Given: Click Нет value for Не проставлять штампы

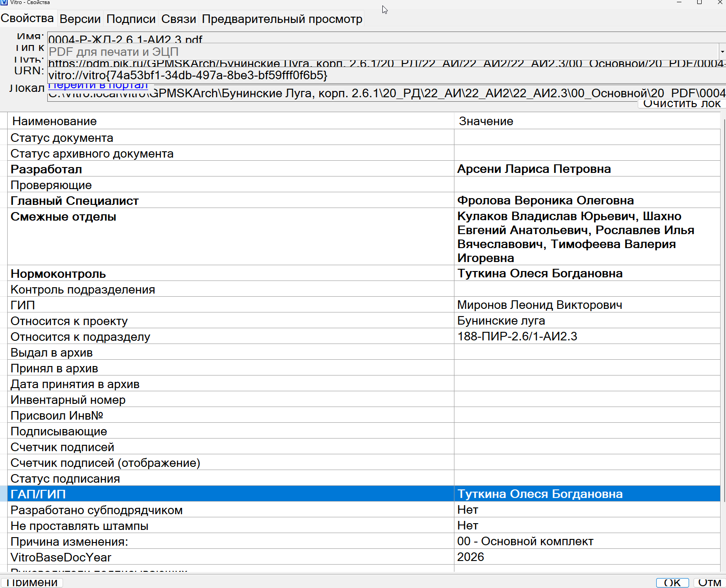Looking at the screenshot, I should [467, 525].
